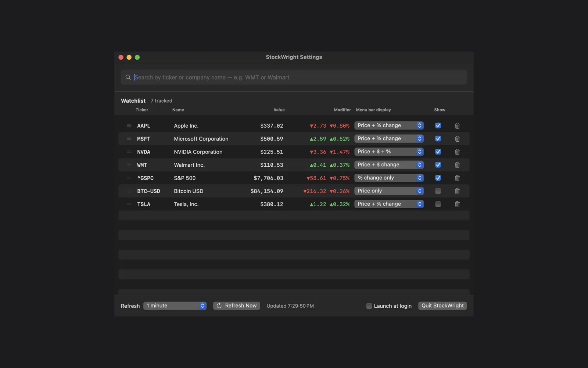Click the $500.59 Microsoft value

[x=272, y=139]
